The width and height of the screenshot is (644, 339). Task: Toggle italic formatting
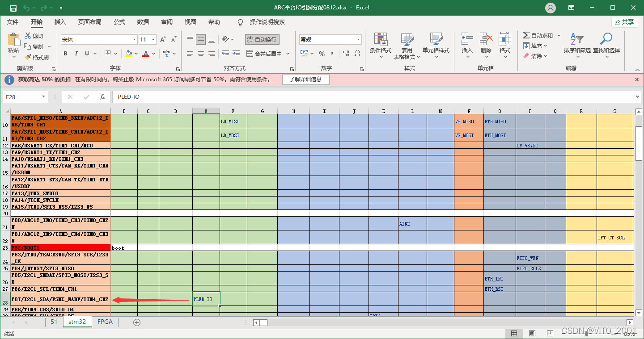(76, 54)
